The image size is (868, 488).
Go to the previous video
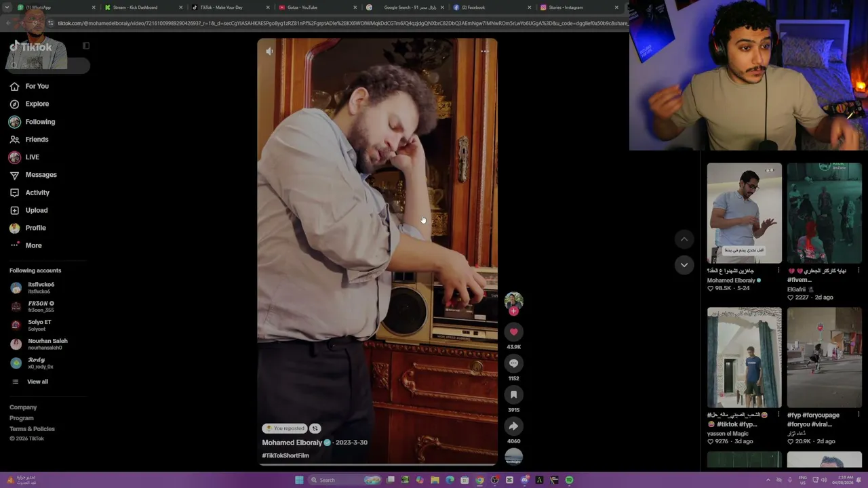coord(684,239)
